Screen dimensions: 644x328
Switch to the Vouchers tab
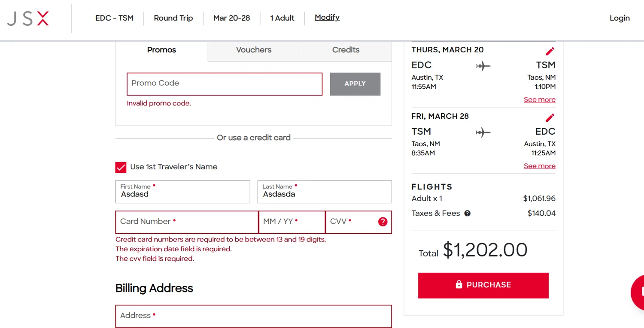click(254, 50)
